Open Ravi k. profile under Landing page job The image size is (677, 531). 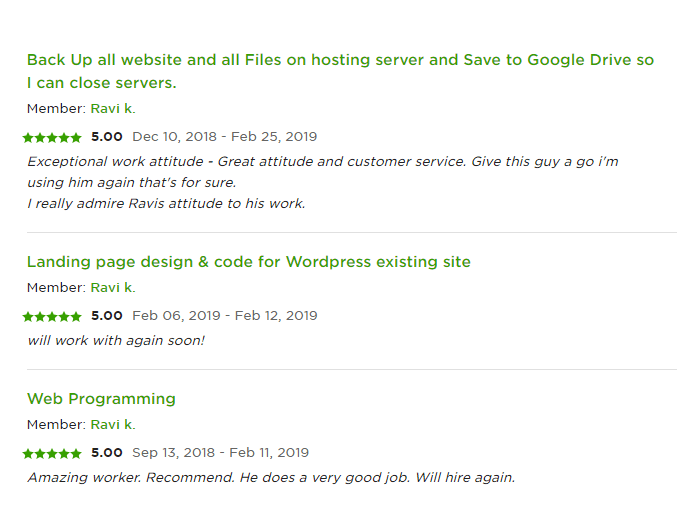point(113,288)
